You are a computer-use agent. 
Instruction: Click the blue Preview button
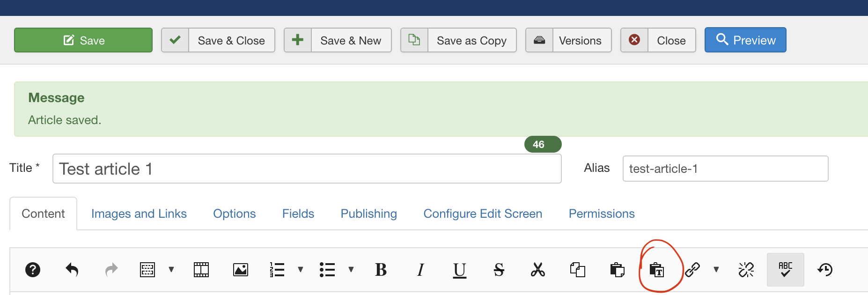(745, 40)
